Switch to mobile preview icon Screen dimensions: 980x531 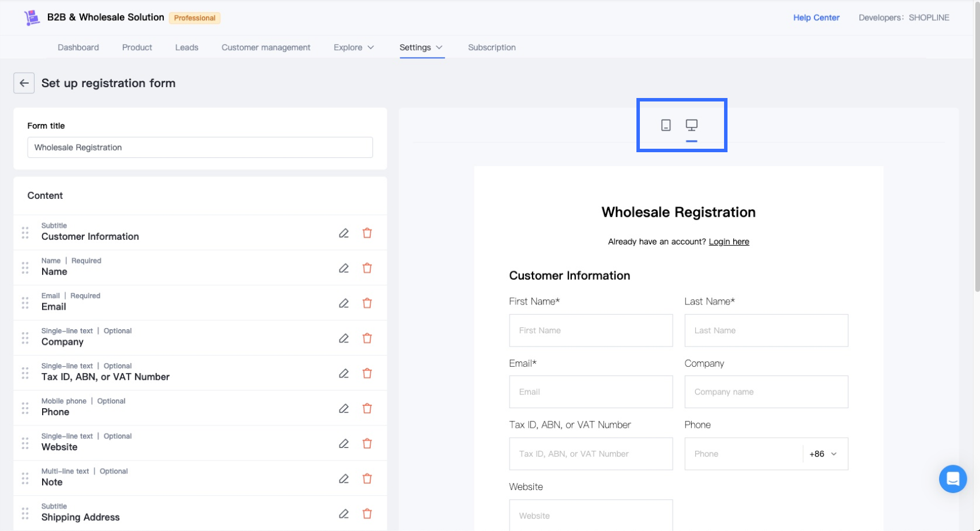coord(666,125)
